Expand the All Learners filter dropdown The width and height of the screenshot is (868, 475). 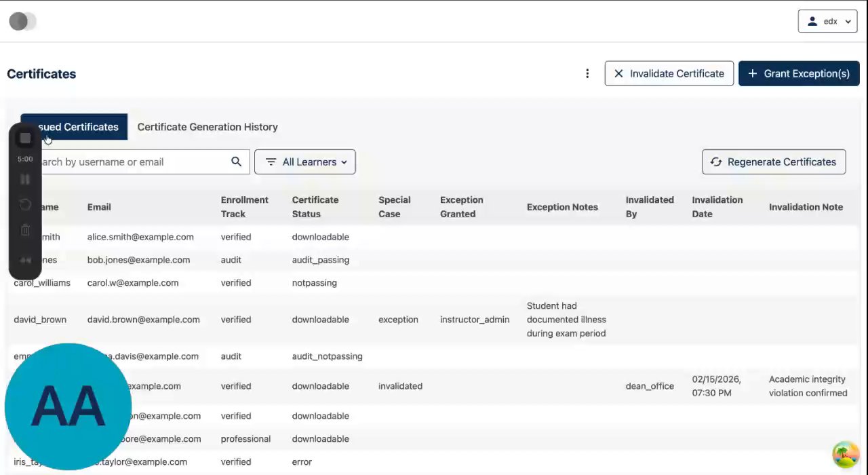tap(304, 162)
